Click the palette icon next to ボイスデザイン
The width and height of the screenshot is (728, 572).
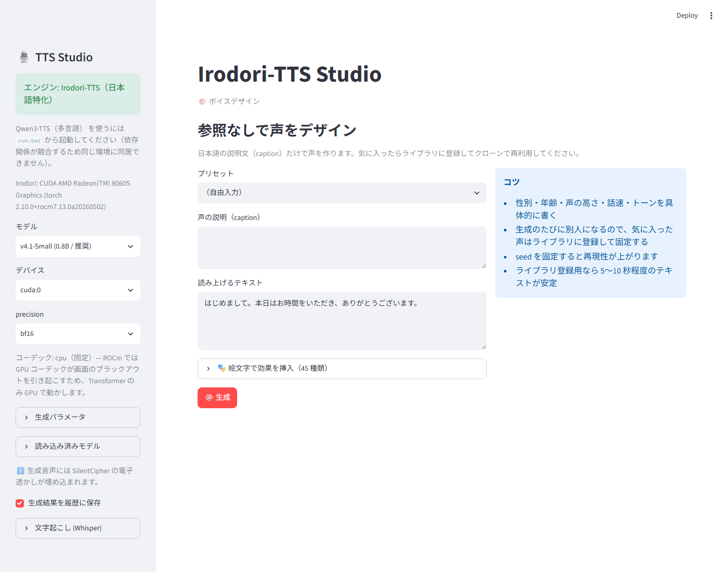tap(202, 101)
